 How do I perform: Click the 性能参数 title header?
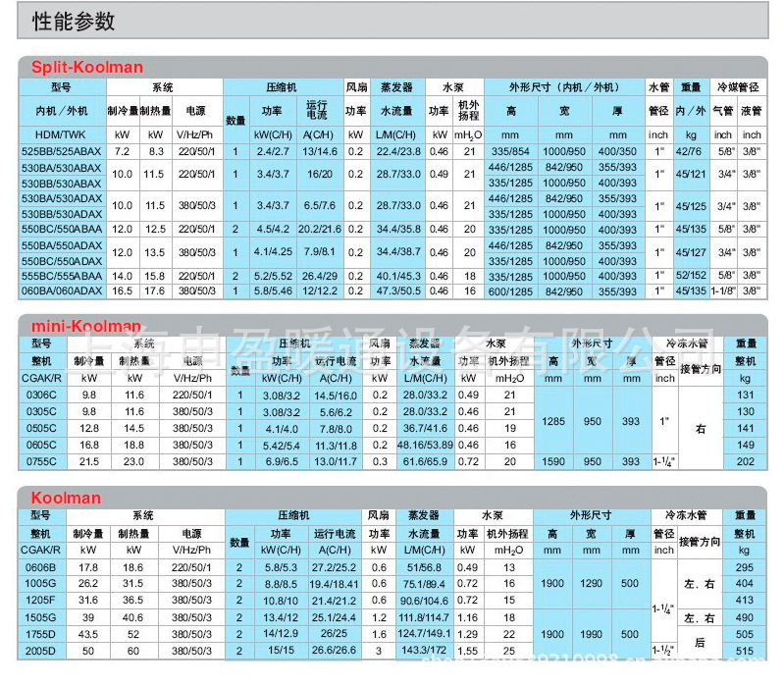(74, 22)
